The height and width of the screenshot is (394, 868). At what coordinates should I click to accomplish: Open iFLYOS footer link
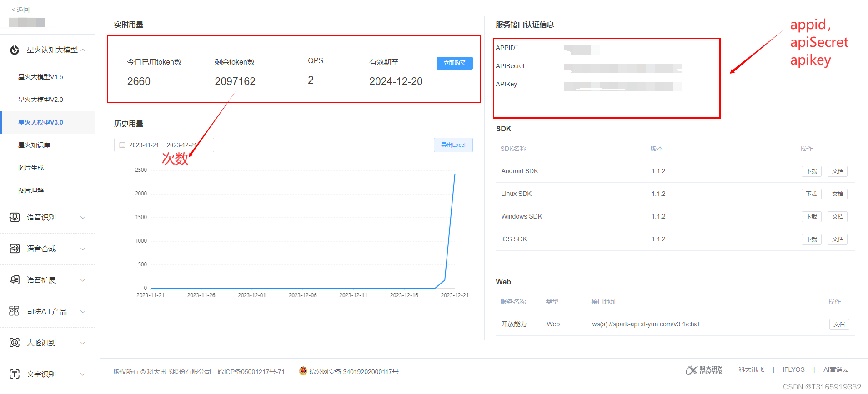pyautogui.click(x=793, y=369)
